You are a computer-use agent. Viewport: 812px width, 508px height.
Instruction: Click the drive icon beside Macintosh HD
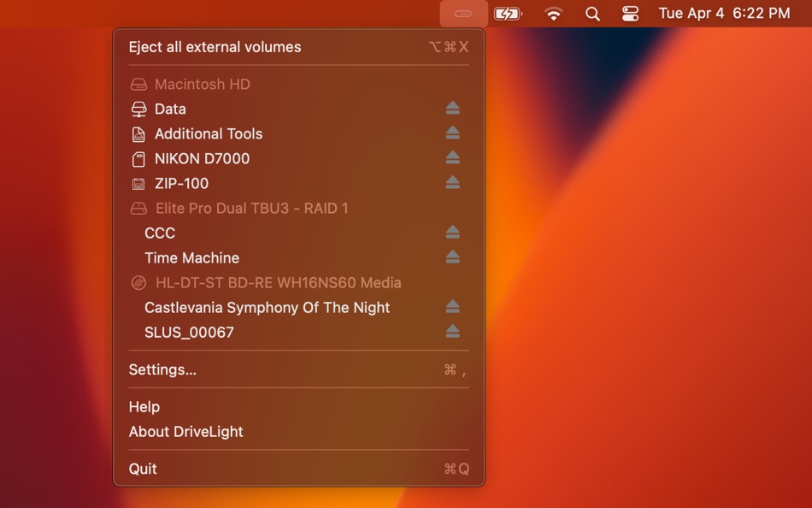[138, 84]
